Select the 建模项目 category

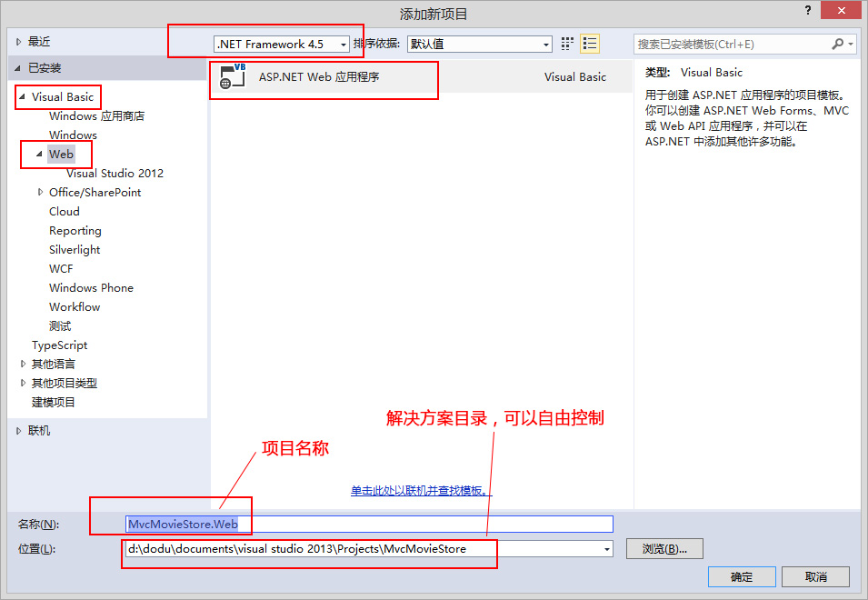click(x=53, y=403)
